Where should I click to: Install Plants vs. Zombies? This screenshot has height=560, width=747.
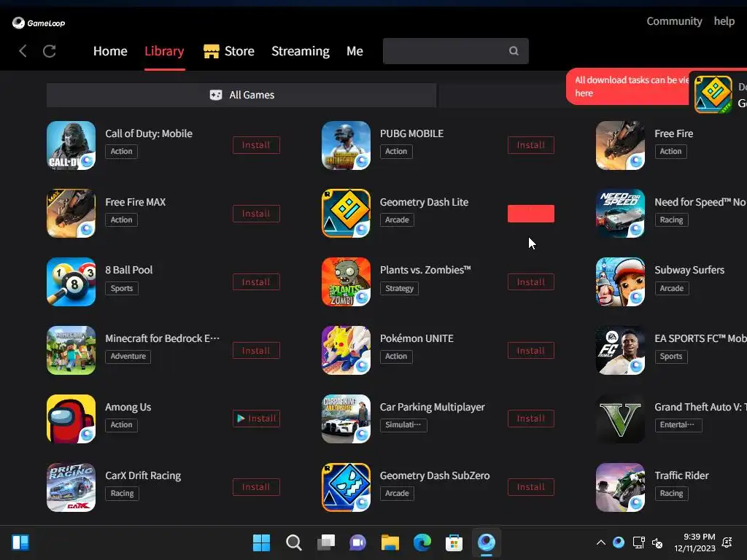531,282
